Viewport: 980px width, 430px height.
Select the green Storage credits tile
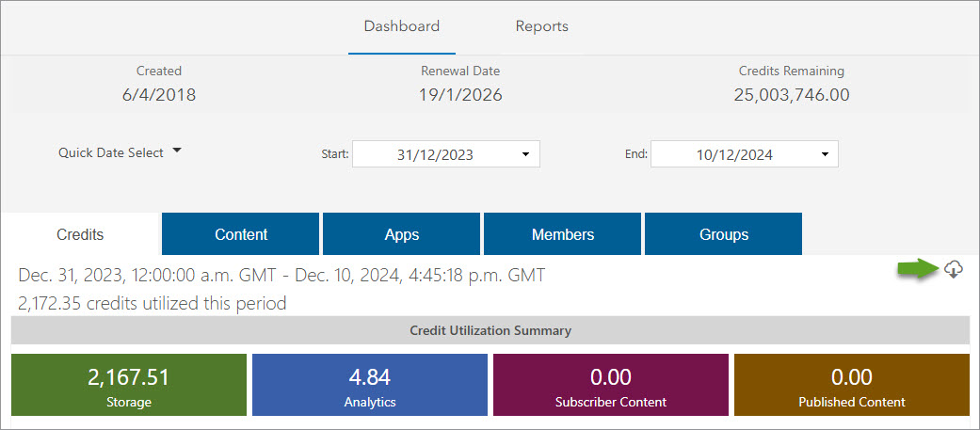coord(129,385)
